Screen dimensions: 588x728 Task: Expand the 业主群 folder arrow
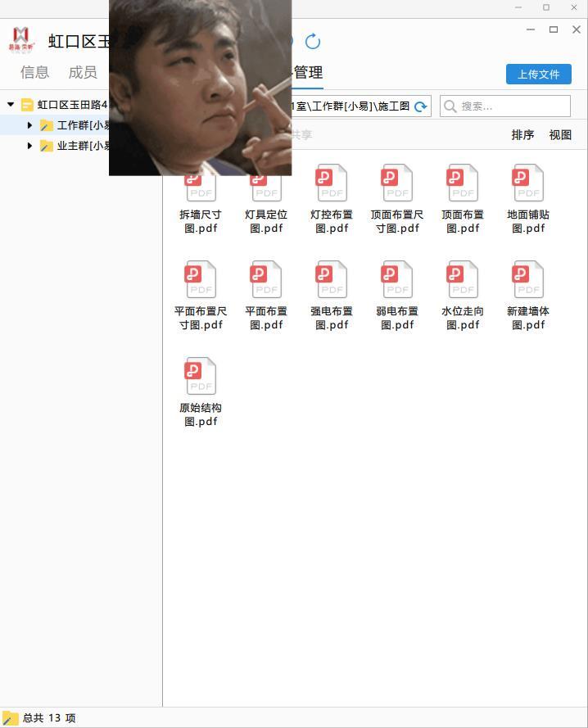click(29, 146)
